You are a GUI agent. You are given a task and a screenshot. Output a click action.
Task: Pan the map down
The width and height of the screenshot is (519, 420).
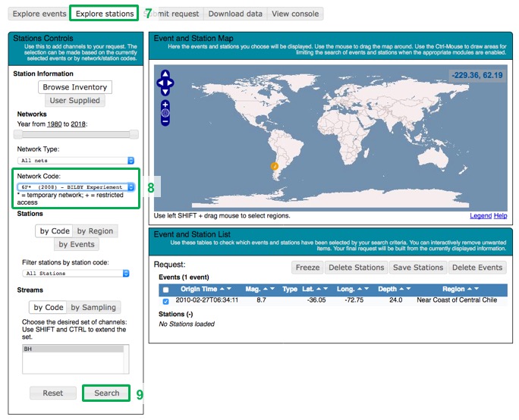click(165, 92)
